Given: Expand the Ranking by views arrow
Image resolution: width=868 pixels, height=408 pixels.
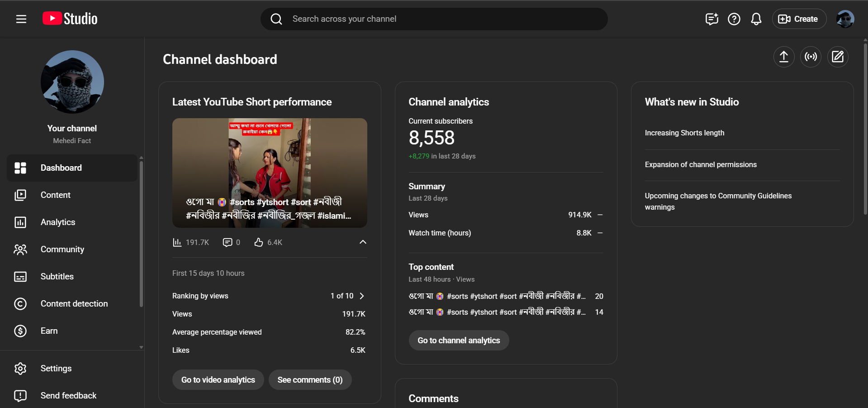Looking at the screenshot, I should [361, 296].
